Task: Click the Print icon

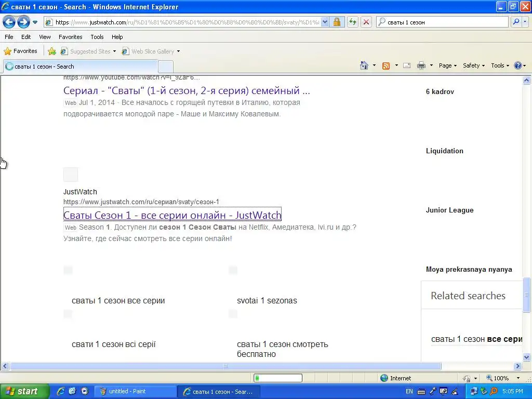Action: (421, 65)
